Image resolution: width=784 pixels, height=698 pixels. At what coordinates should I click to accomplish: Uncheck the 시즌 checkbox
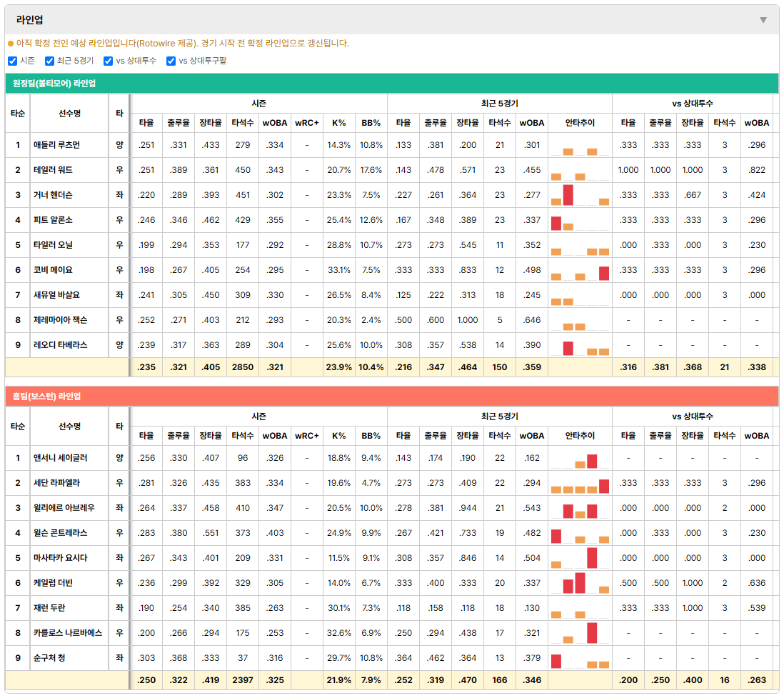click(x=13, y=61)
